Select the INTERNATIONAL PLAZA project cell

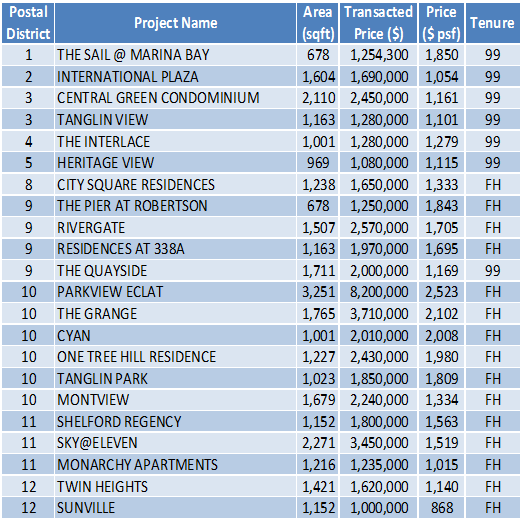(x=175, y=76)
